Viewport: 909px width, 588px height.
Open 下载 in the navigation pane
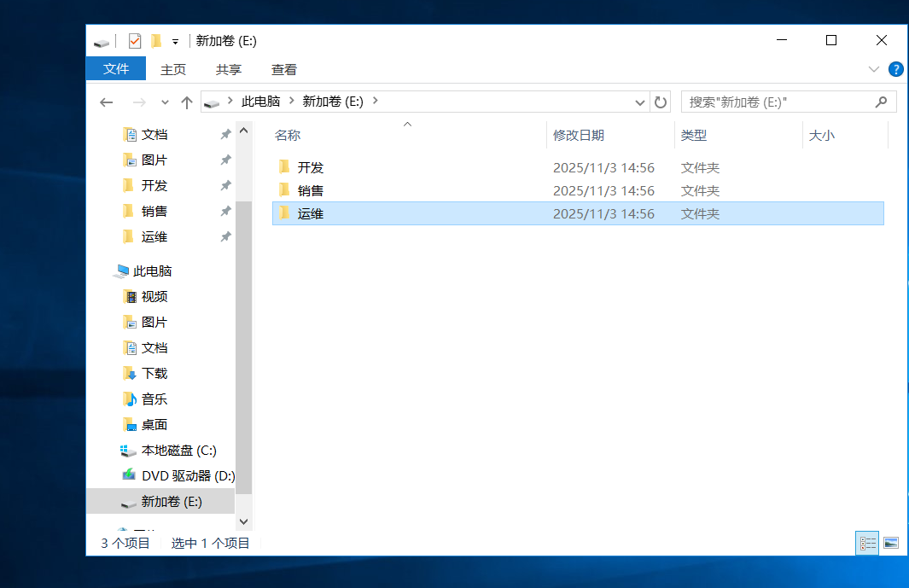pos(154,374)
